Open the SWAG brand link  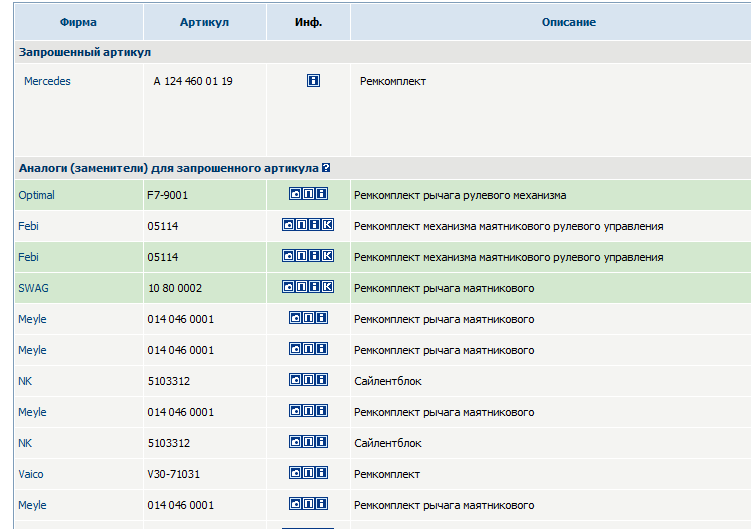pos(34,288)
